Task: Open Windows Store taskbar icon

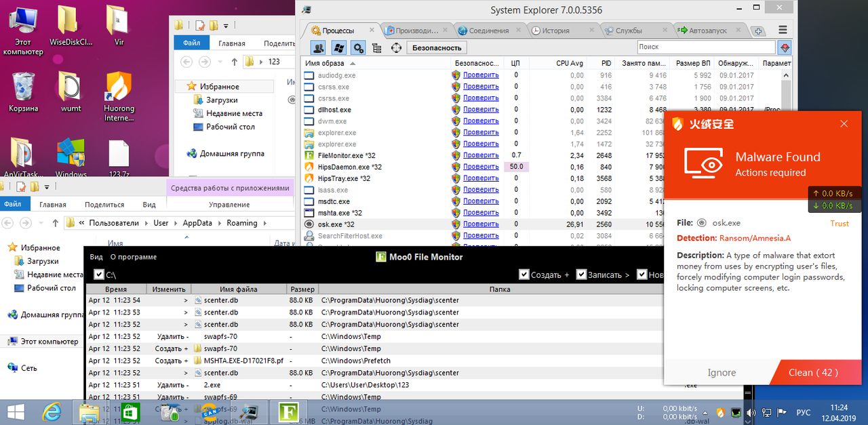Action: pyautogui.click(x=129, y=411)
